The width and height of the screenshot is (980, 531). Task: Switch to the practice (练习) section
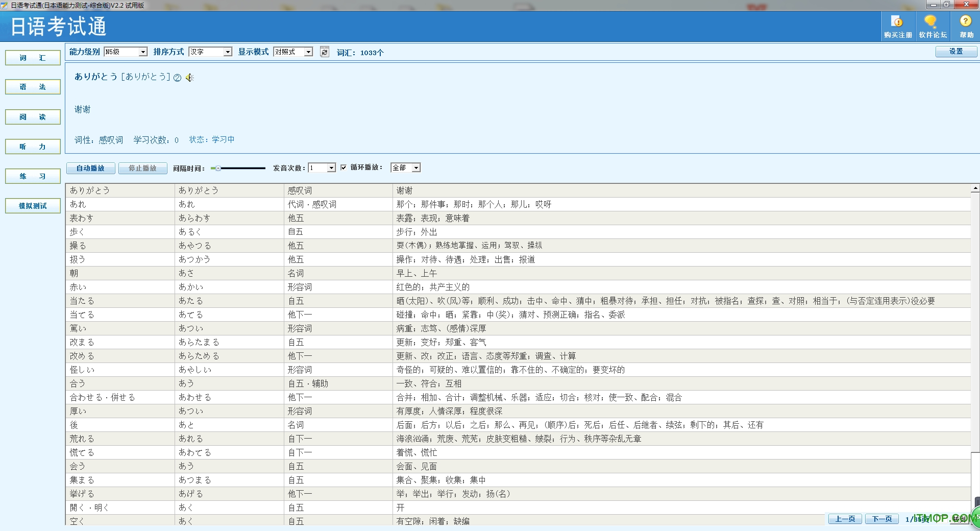[x=33, y=176]
